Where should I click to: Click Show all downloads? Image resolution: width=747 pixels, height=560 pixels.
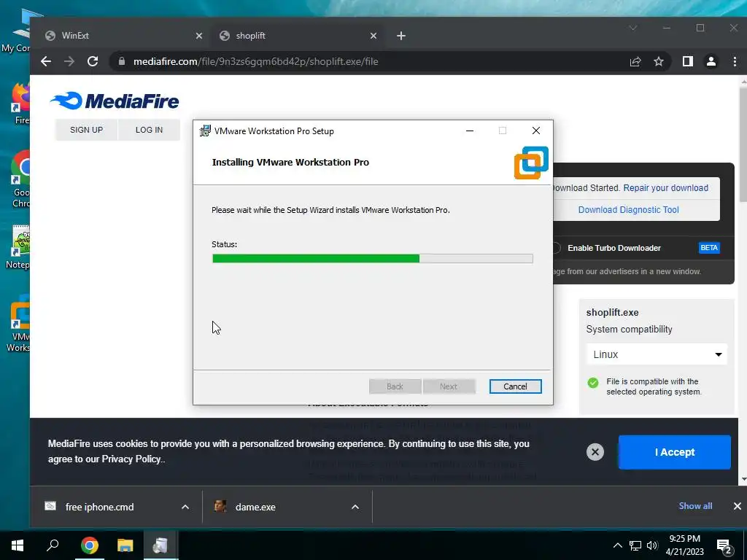click(695, 506)
